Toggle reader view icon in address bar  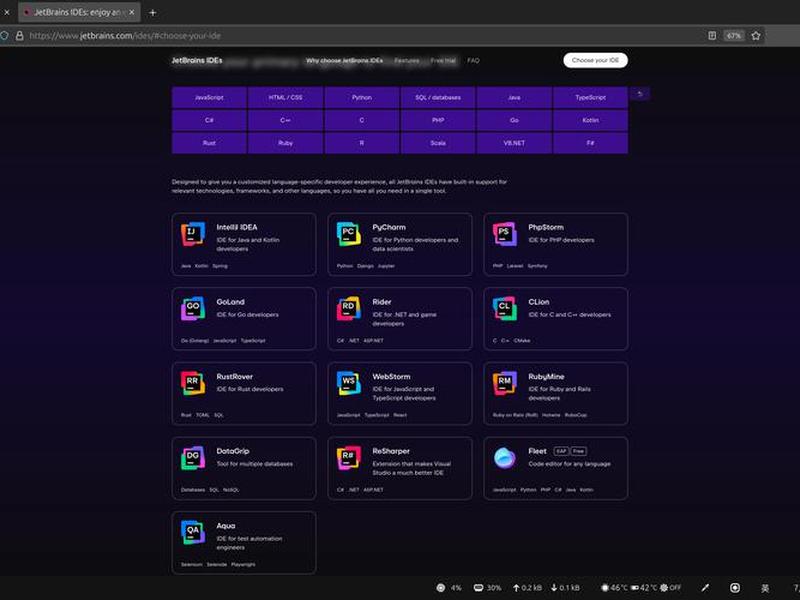[x=712, y=36]
